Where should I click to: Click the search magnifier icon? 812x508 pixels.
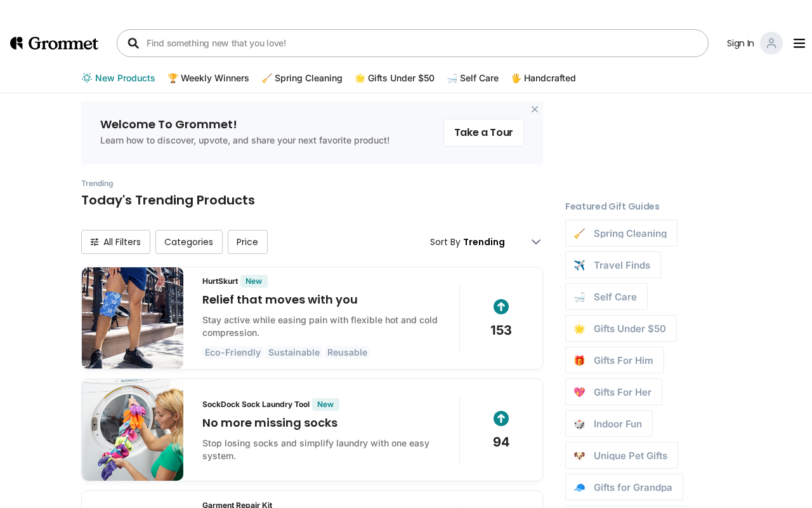(133, 43)
